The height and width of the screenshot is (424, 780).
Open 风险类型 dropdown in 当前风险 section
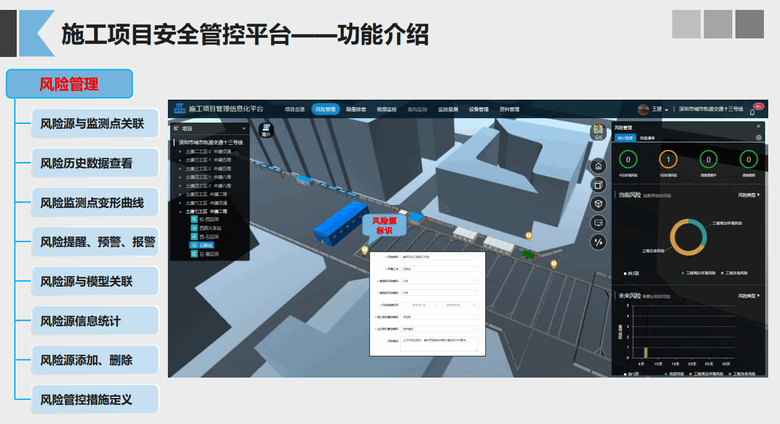coord(748,194)
